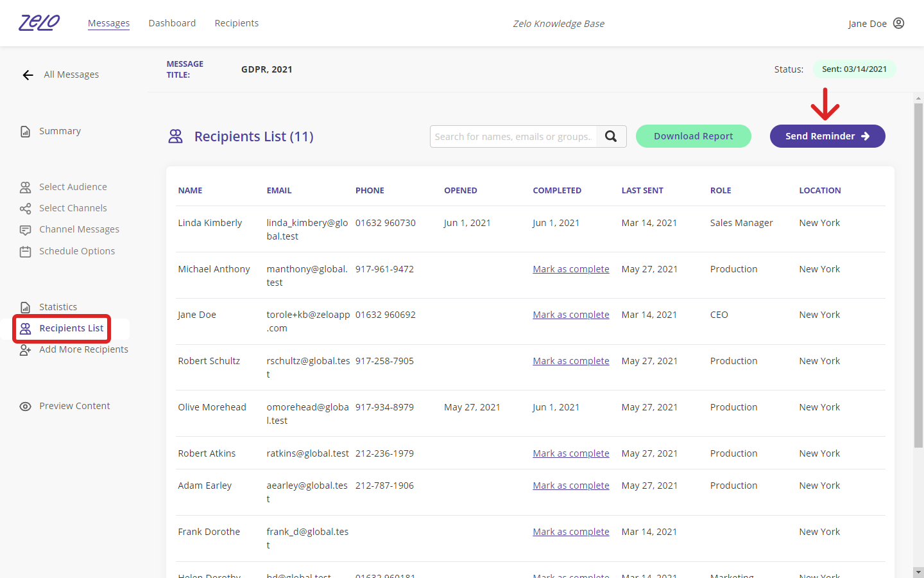The width and height of the screenshot is (924, 578).
Task: Click the Send Reminder button
Action: [x=828, y=136]
